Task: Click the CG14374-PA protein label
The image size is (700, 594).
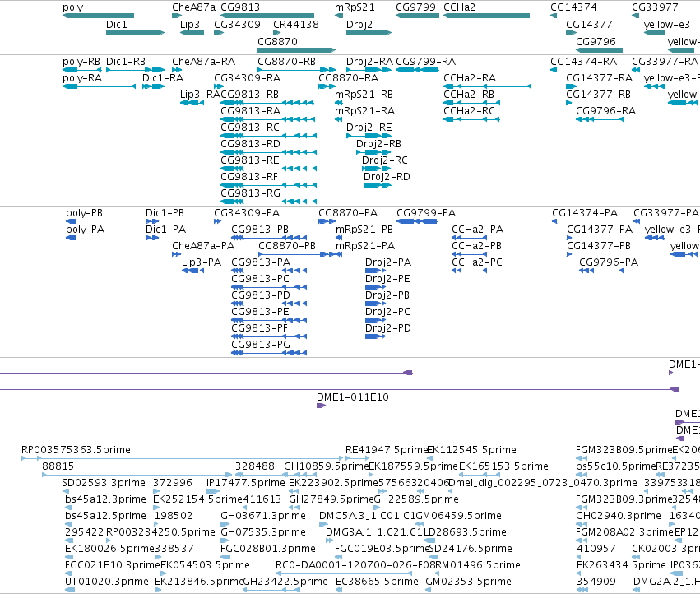Action: pyautogui.click(x=585, y=213)
